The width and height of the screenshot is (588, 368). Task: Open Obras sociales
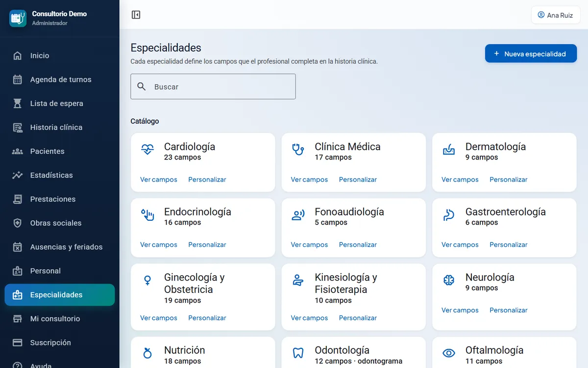(60, 223)
